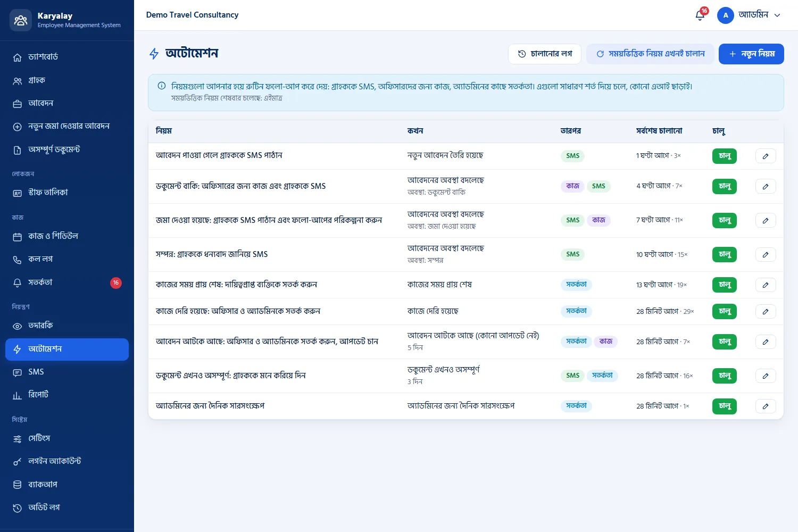Open রিপোর্ট in the sidebar

(67, 395)
